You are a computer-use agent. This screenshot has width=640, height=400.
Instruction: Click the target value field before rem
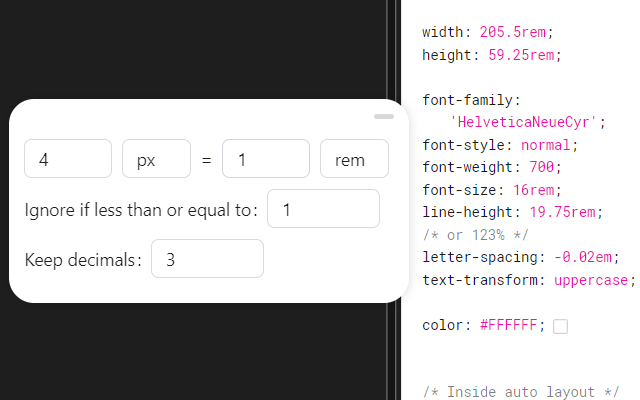click(x=265, y=159)
